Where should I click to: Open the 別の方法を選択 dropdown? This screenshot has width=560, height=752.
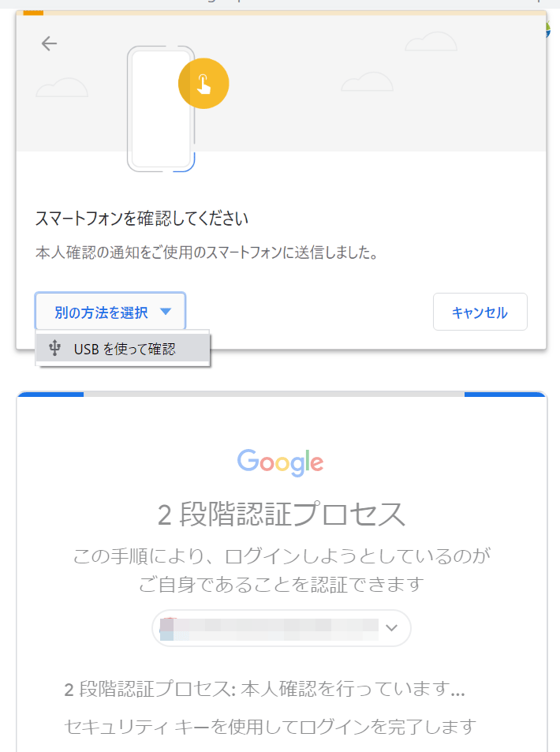click(x=110, y=311)
